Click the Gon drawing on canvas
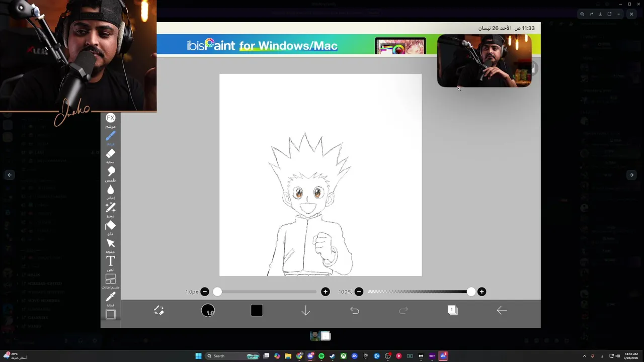Viewport: 644px width, 362px height. (310, 205)
